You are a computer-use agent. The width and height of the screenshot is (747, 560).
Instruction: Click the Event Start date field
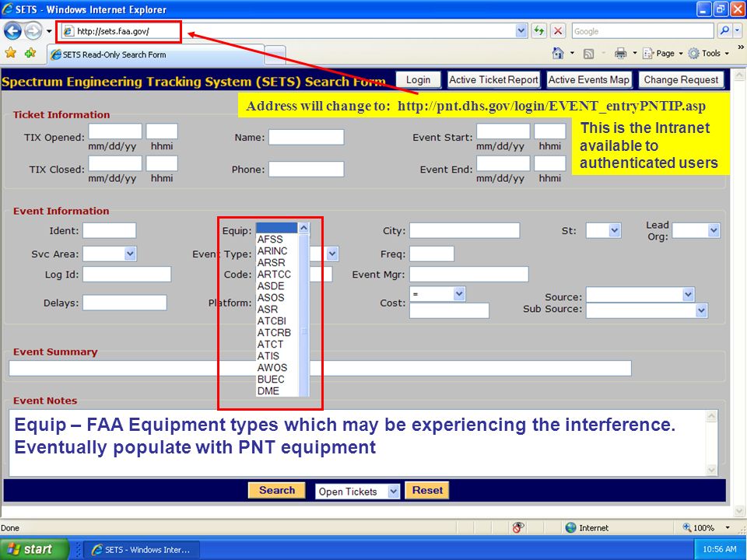503,131
